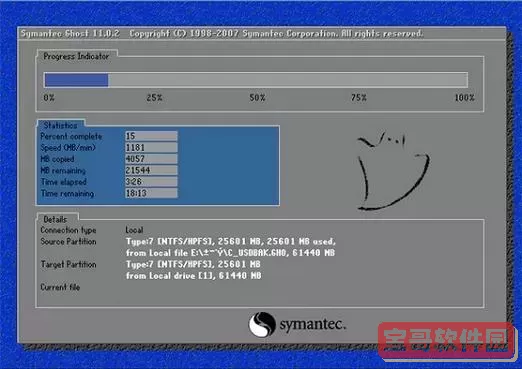Click the MB copied value field
The image size is (522, 369).
[151, 159]
